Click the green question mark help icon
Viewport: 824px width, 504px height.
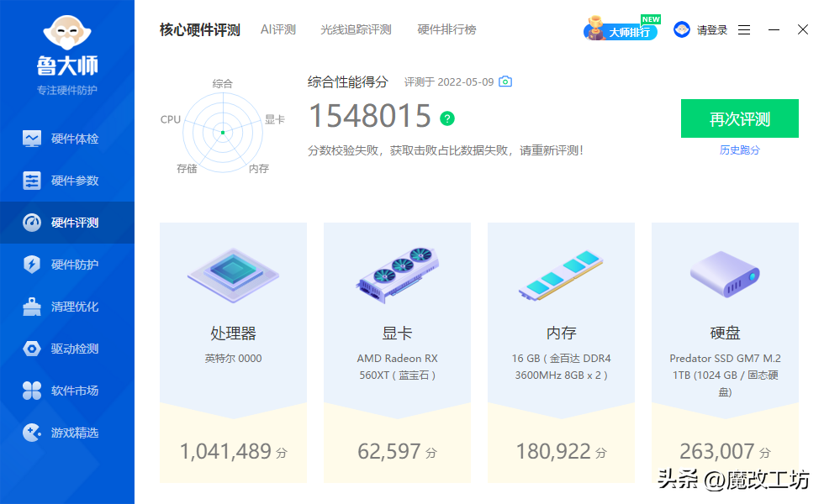447,118
